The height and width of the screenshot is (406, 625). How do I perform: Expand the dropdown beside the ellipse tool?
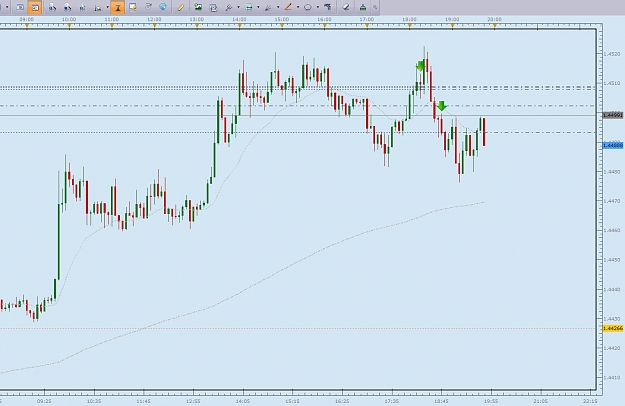pyautogui.click(x=318, y=7)
